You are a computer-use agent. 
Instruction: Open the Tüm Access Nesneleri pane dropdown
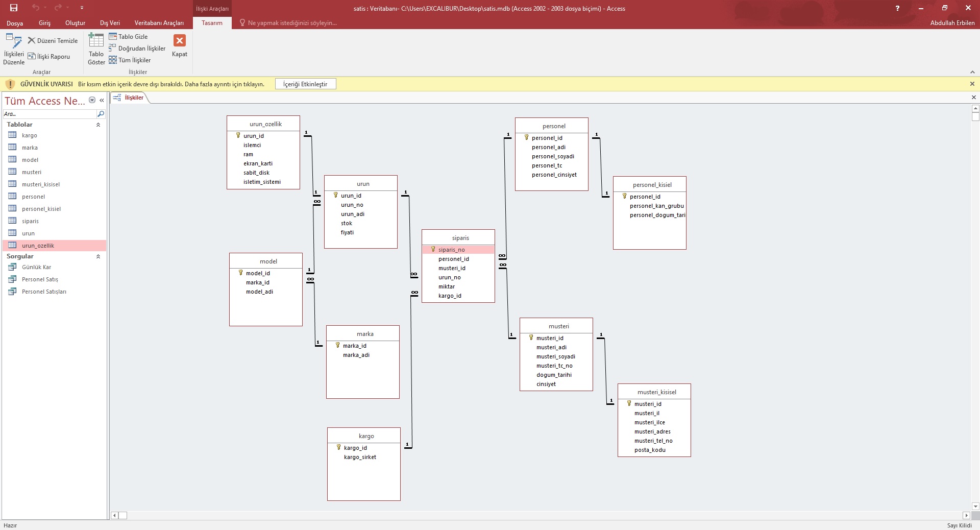92,100
